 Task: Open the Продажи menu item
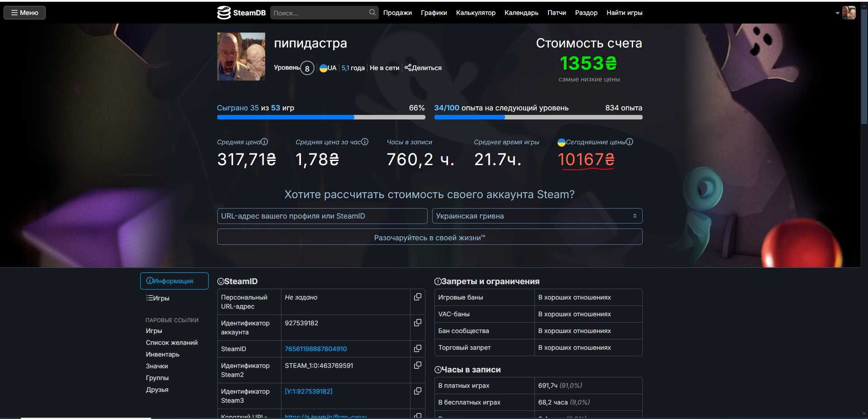click(x=397, y=13)
